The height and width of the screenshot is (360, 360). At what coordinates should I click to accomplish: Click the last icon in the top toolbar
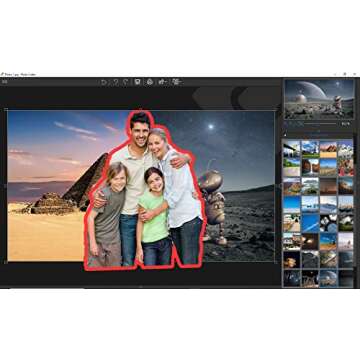(x=177, y=82)
